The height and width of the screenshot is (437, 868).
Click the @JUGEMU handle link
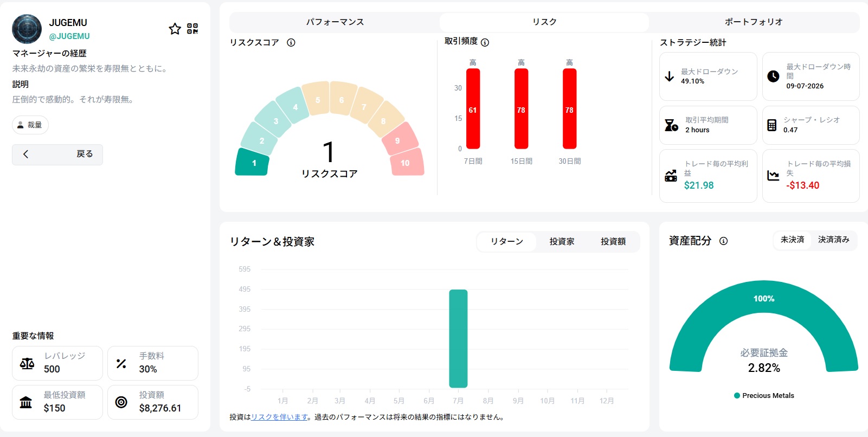(x=69, y=36)
